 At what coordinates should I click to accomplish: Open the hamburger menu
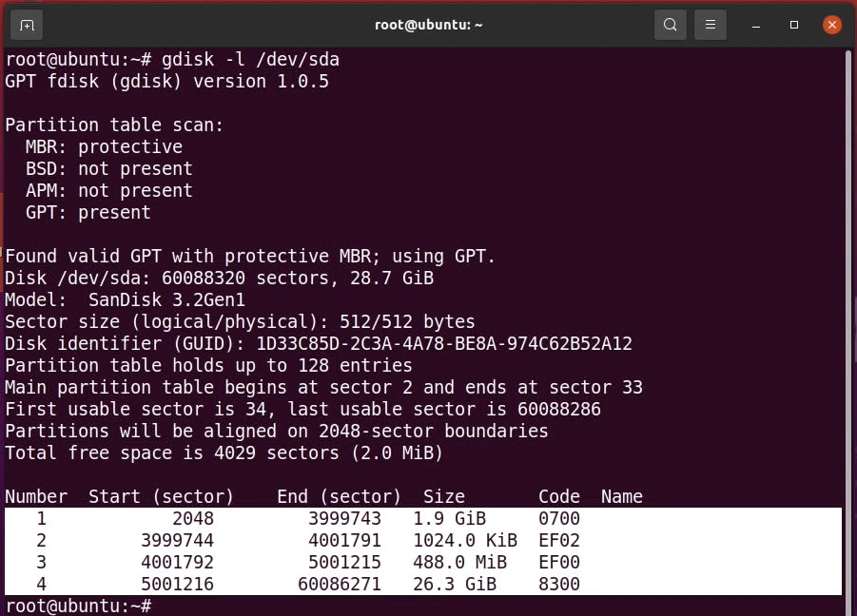pyautogui.click(x=710, y=25)
